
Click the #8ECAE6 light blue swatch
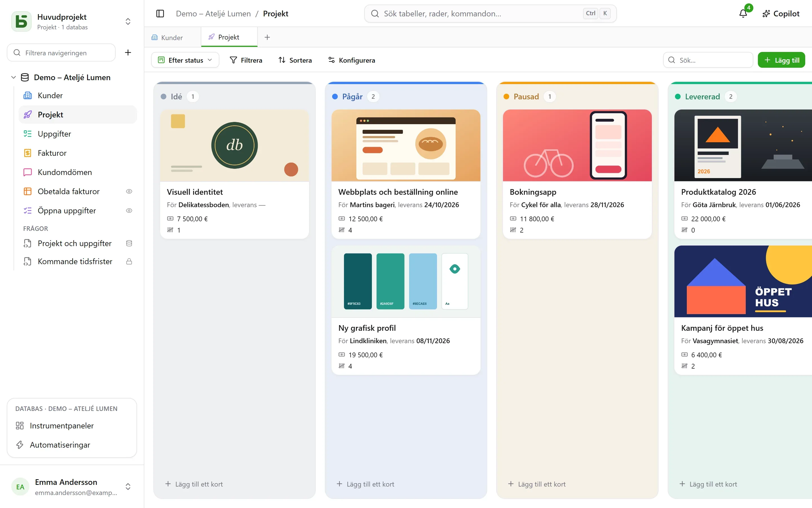pos(423,281)
